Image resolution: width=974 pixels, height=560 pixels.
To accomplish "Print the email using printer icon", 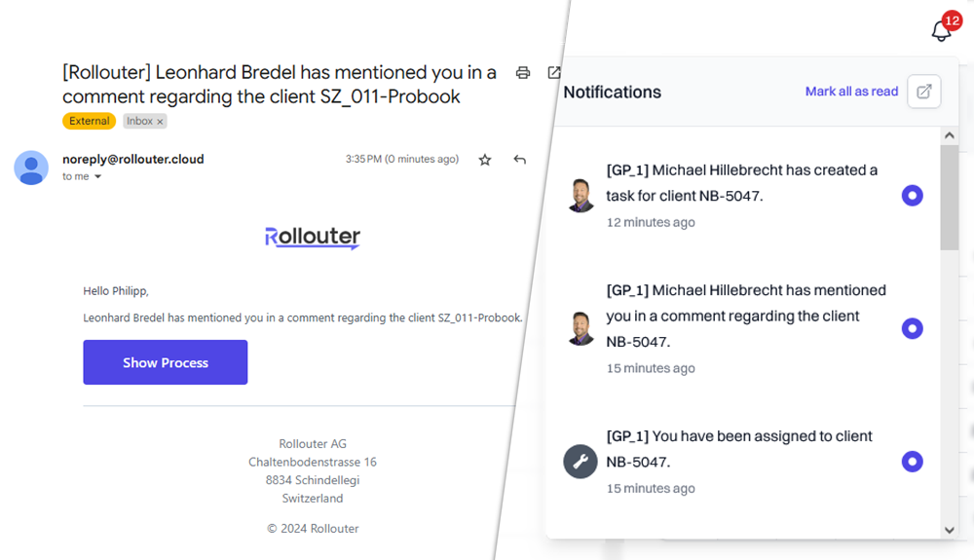I will click(523, 73).
